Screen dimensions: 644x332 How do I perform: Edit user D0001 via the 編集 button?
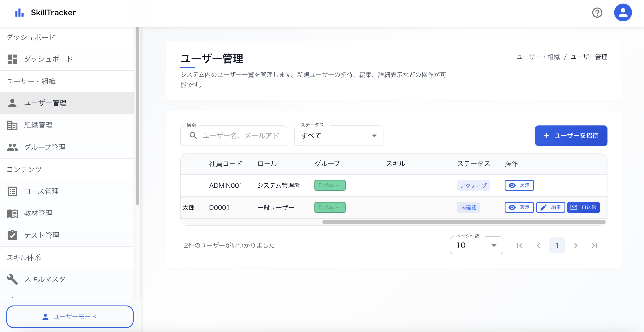[550, 207]
